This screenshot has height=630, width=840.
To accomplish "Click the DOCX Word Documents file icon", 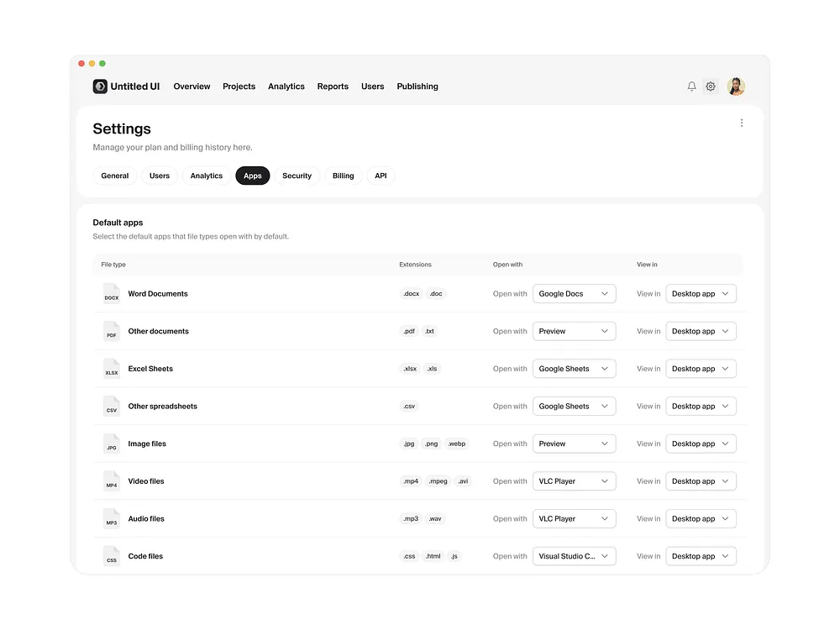I will pos(111,293).
